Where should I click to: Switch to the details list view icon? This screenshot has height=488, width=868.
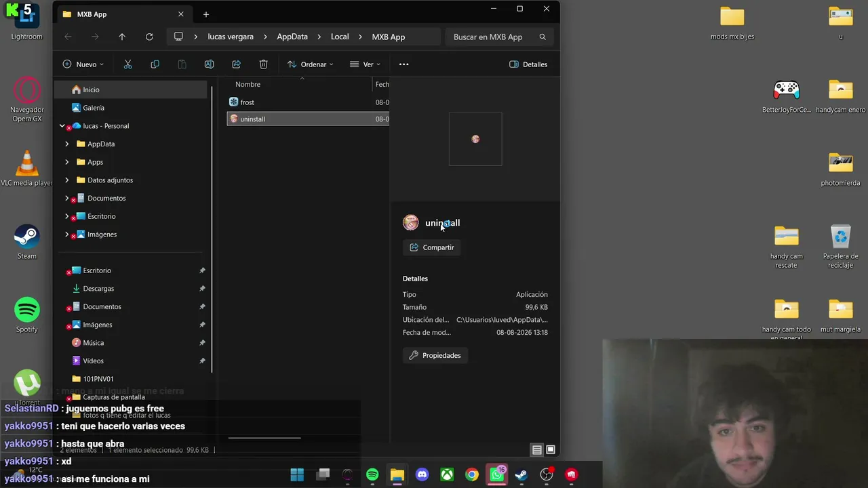pyautogui.click(x=536, y=450)
